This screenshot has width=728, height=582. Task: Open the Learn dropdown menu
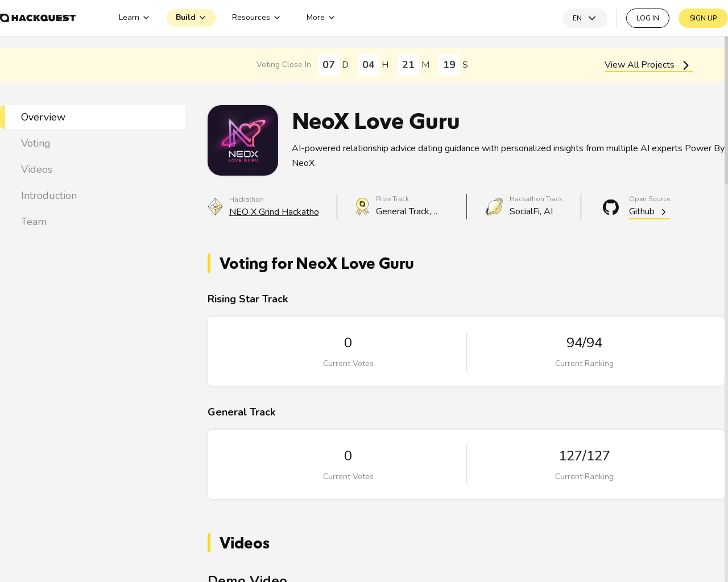(134, 18)
